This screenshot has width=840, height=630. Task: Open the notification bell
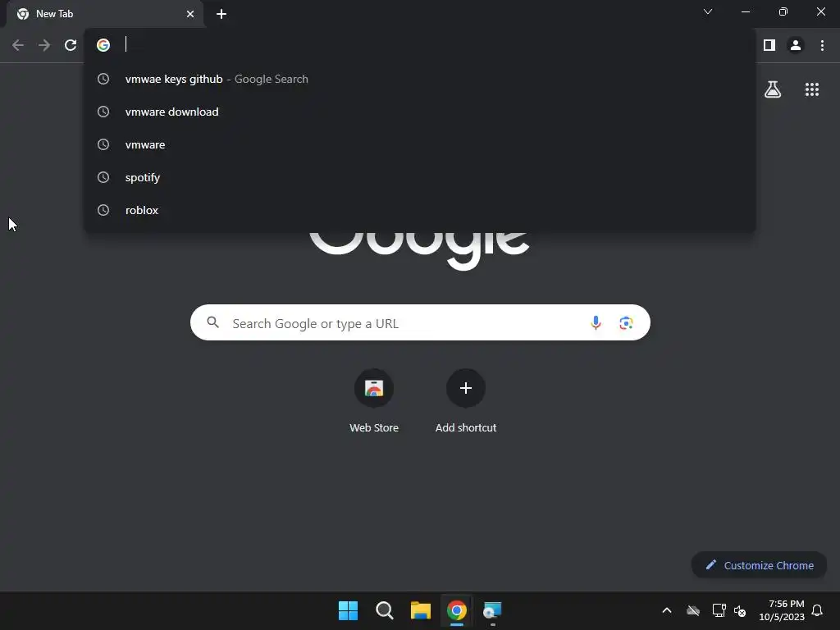(x=817, y=610)
